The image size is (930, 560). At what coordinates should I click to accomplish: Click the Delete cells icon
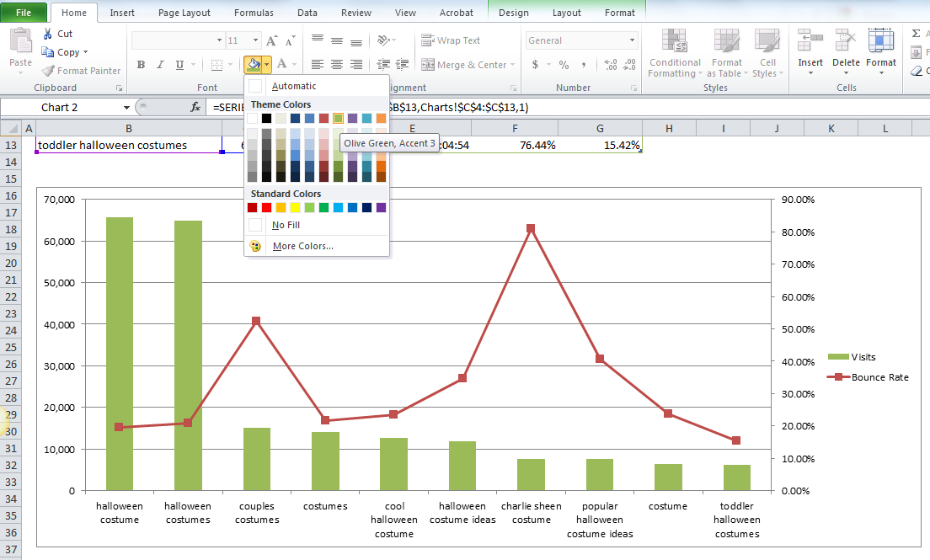(x=846, y=40)
